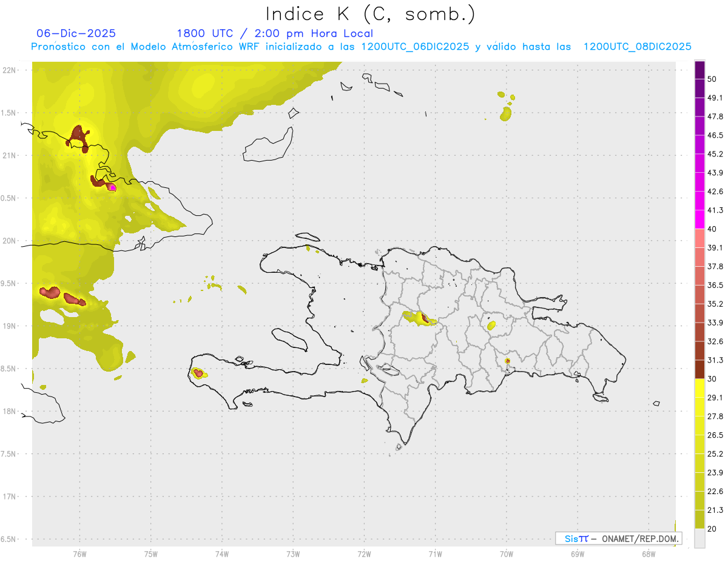The height and width of the screenshot is (562, 728).
Task: Click the '17N' latitude label
Action: pyautogui.click(x=9, y=497)
